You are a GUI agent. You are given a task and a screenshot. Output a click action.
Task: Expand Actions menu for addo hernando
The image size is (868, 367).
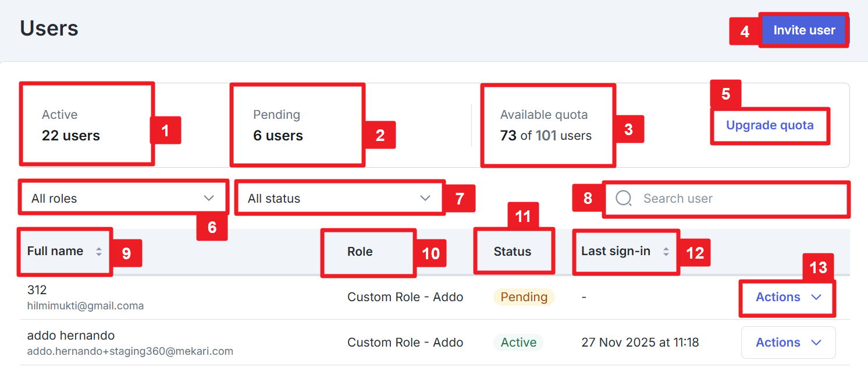coord(788,343)
